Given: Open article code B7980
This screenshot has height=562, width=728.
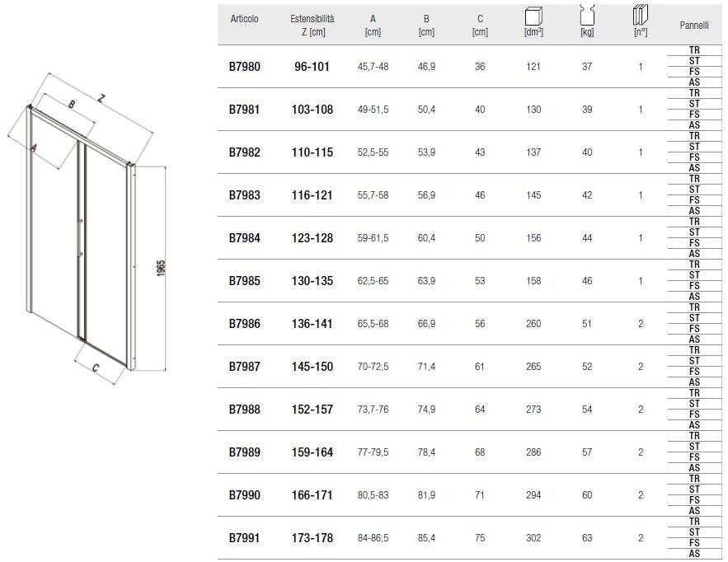Looking at the screenshot, I should (244, 67).
